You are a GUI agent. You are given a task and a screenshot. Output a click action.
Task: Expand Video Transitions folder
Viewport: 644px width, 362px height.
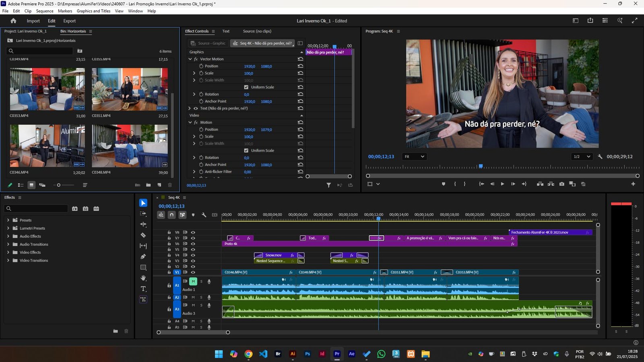8,260
